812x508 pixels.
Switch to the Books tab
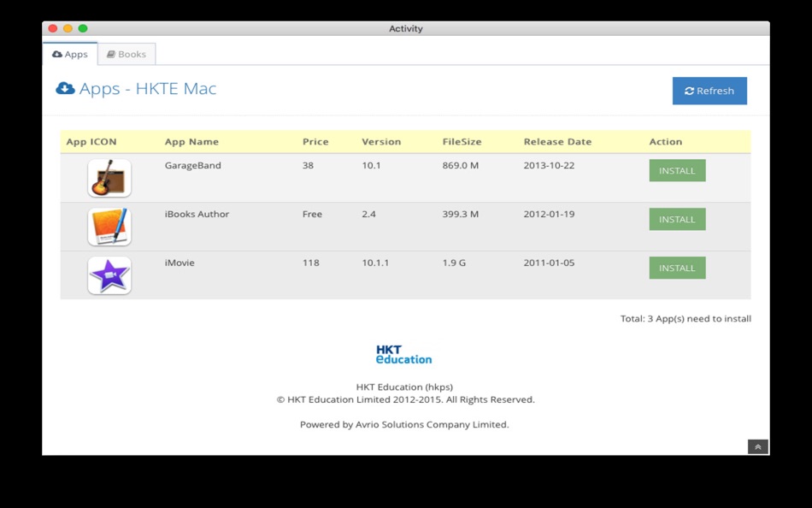click(x=127, y=53)
